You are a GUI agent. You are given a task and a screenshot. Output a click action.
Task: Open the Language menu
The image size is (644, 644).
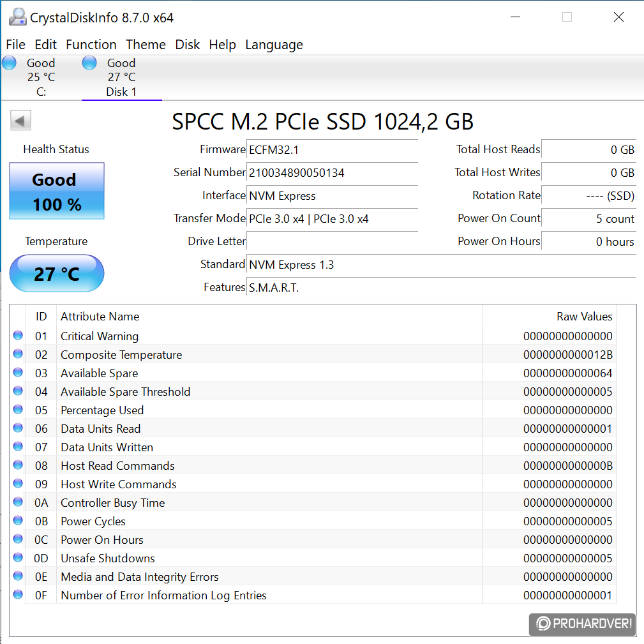coord(274,44)
